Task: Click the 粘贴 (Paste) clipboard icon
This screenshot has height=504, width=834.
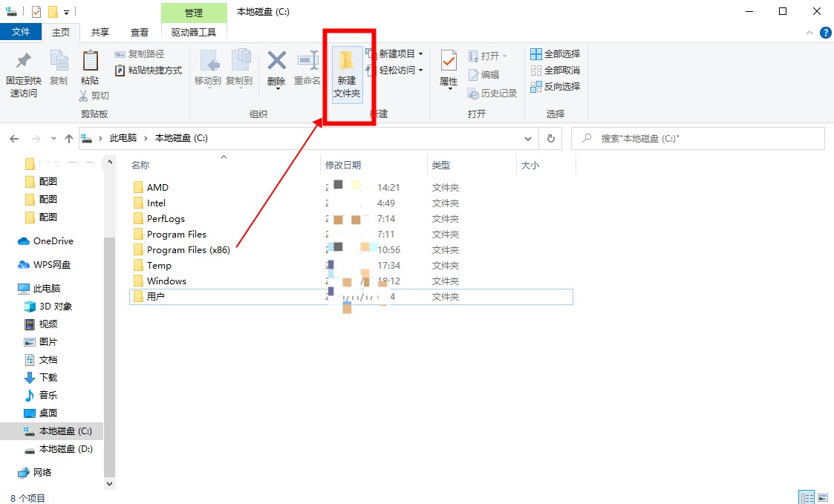Action: pos(90,61)
